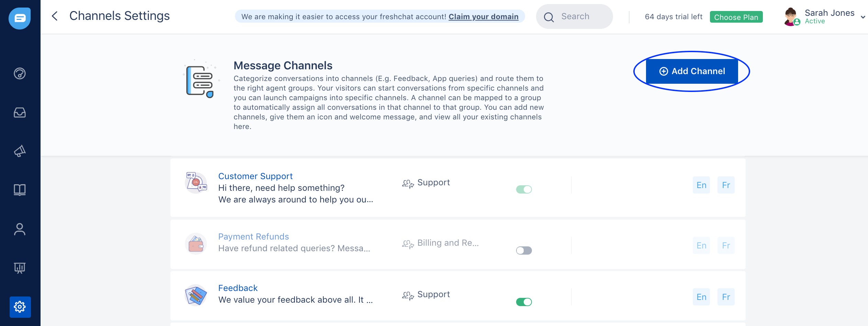Select the En language for Feedback
Screen dimensions: 868x326
tap(701, 296)
